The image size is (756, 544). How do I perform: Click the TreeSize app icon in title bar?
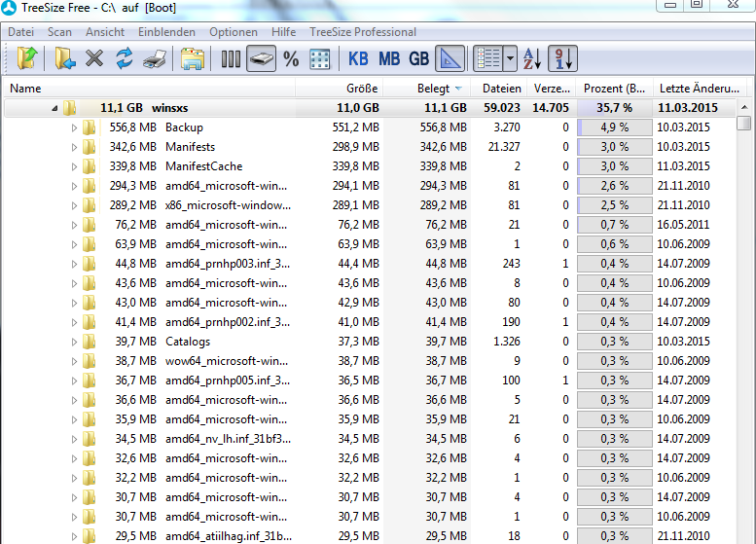pyautogui.click(x=8, y=7)
